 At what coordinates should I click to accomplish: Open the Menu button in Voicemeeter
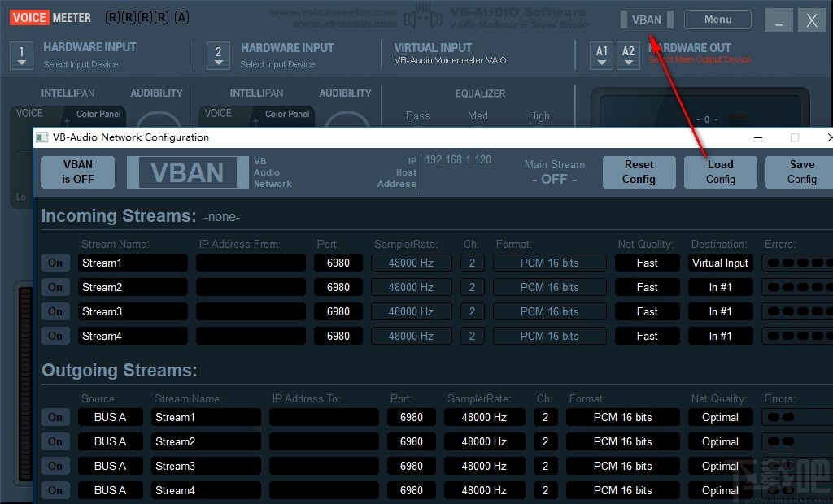click(x=717, y=20)
